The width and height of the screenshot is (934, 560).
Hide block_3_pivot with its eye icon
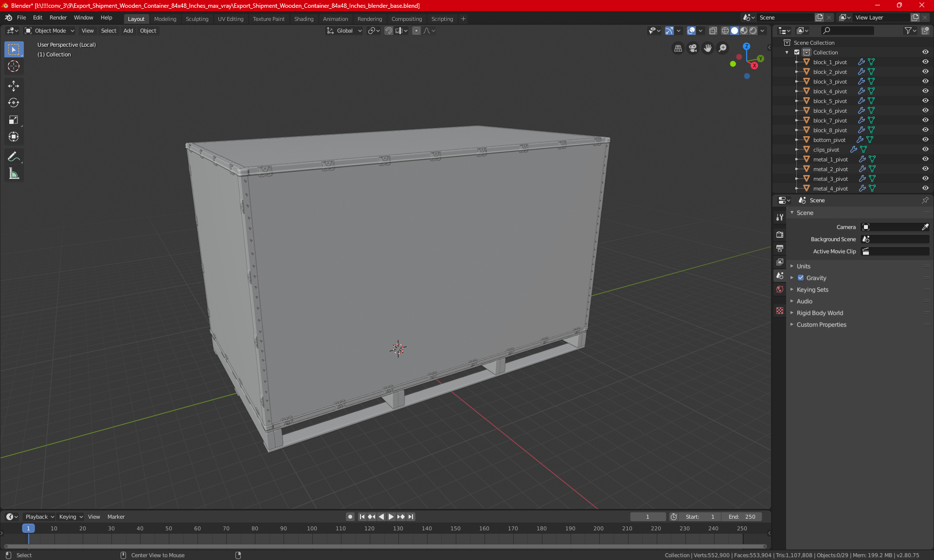click(x=925, y=81)
